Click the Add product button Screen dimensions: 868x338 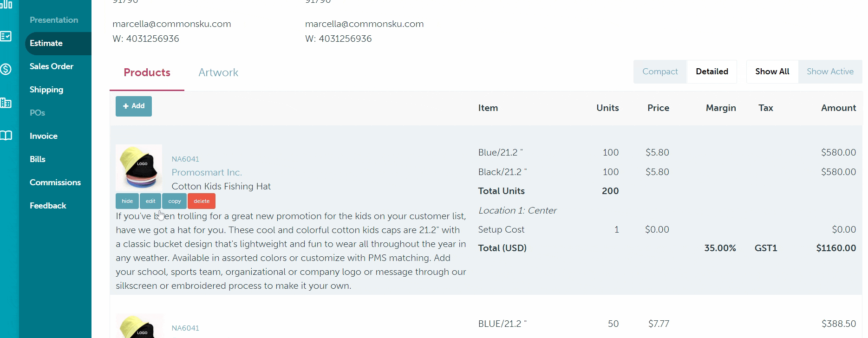134,106
